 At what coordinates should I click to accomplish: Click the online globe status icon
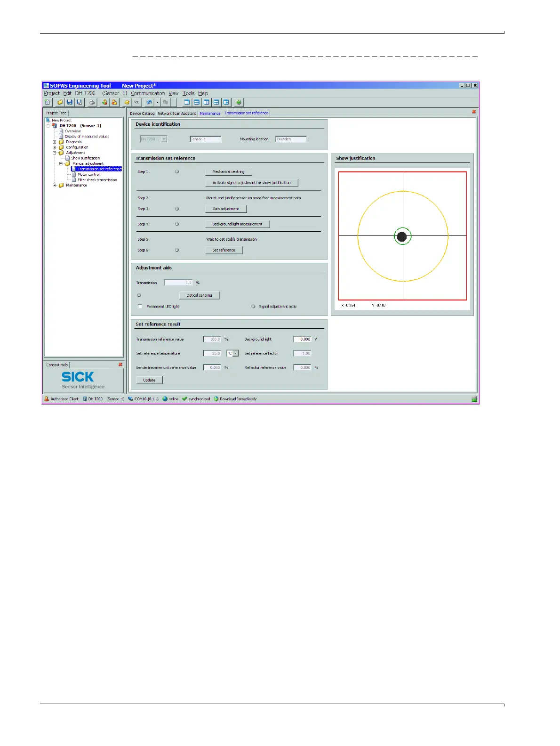coord(165,399)
